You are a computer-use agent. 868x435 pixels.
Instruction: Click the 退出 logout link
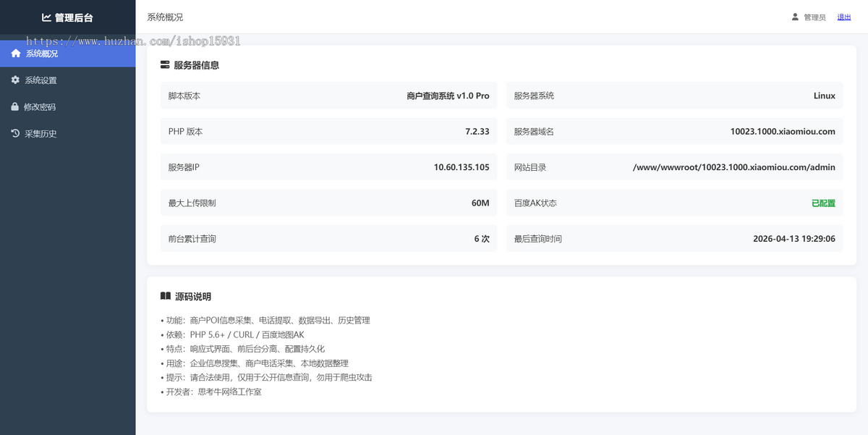click(x=844, y=17)
